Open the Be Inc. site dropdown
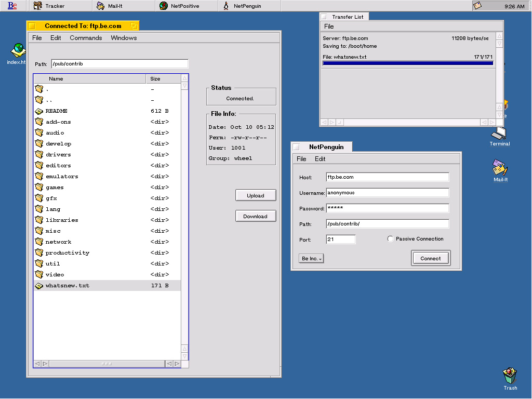532x399 pixels. click(x=311, y=259)
